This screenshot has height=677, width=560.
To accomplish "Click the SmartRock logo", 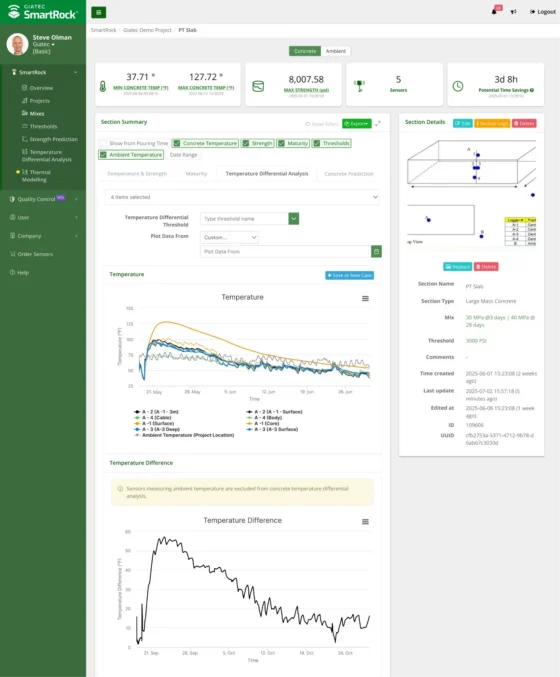I will [43, 12].
